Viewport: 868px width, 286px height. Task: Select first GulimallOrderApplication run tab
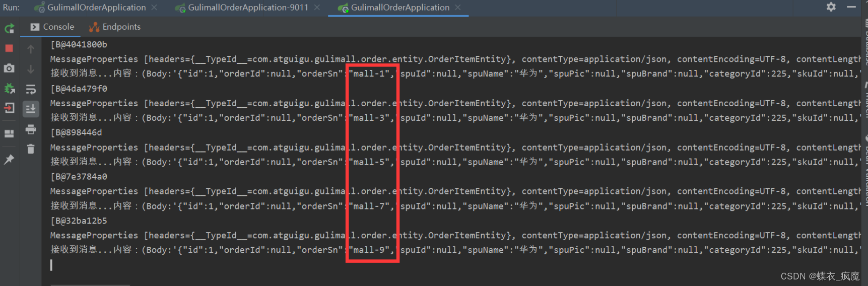point(91,8)
